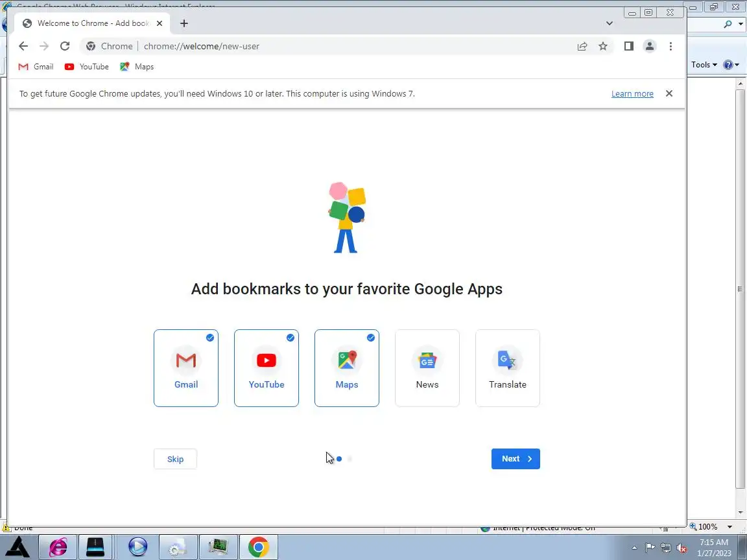Viewport: 747px width, 560px height.
Task: Show hidden tray icons arrow
Action: pyautogui.click(x=634, y=548)
